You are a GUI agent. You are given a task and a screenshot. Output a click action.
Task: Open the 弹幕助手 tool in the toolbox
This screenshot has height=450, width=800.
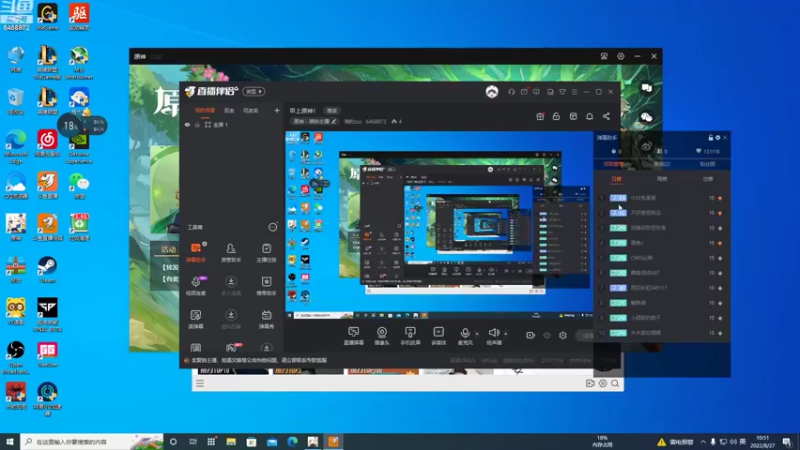pyautogui.click(x=196, y=253)
